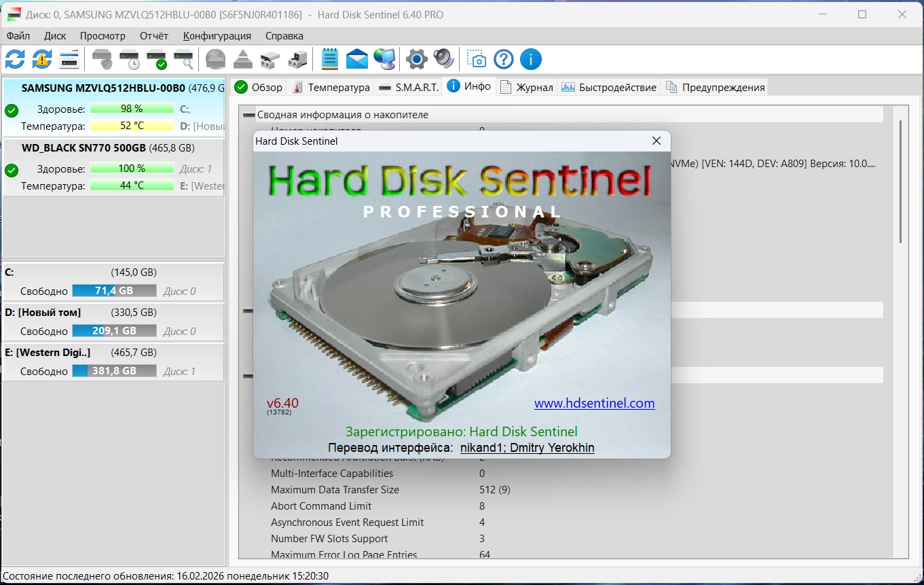Click the speaker sound toolbar icon
This screenshot has width=924, height=585.
point(444,59)
